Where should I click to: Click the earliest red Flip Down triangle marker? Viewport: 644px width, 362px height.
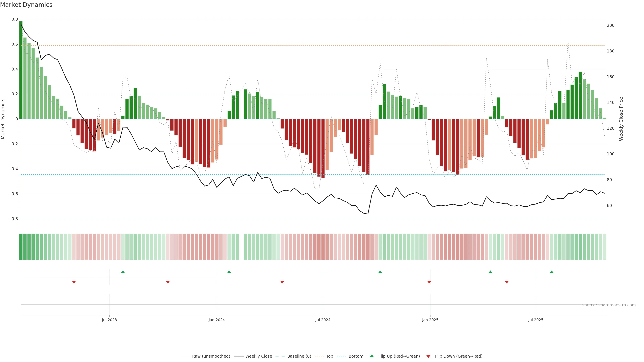[x=74, y=282]
